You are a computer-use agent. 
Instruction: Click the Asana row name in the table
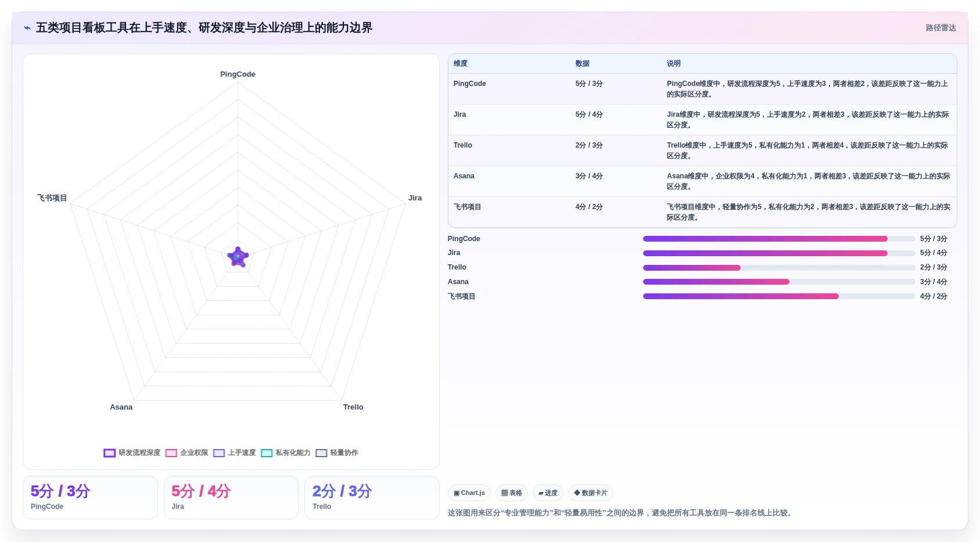[464, 176]
